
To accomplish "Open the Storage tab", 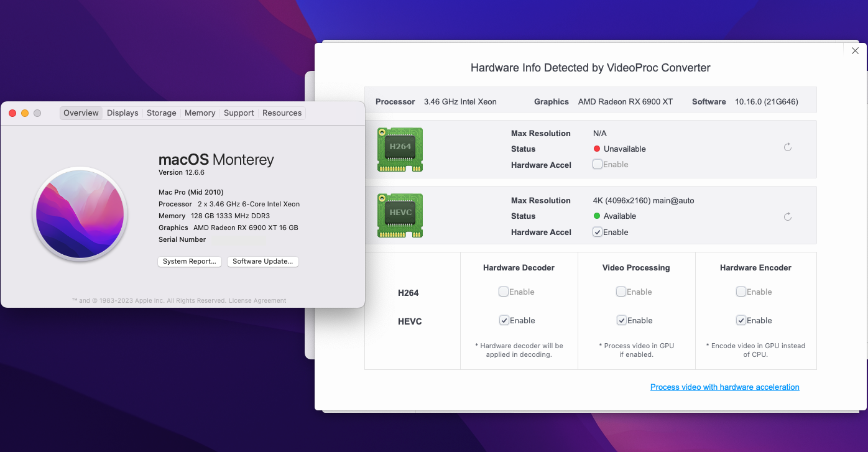I will point(162,113).
